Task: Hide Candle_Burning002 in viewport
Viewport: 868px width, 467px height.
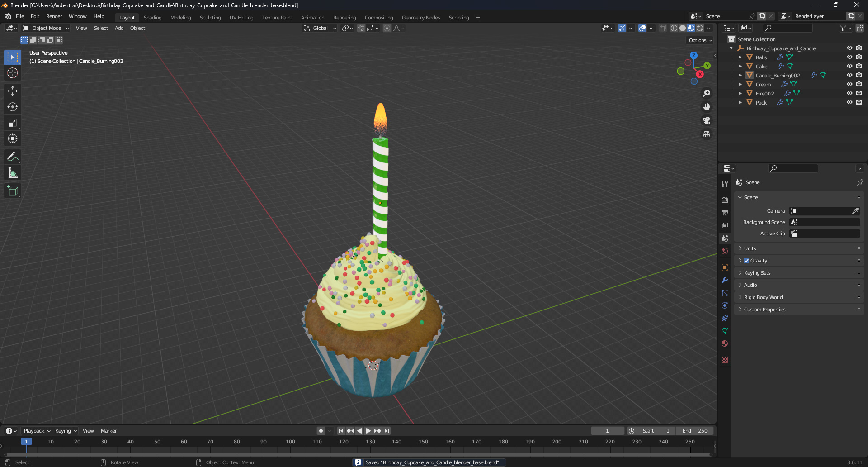Action: click(849, 75)
